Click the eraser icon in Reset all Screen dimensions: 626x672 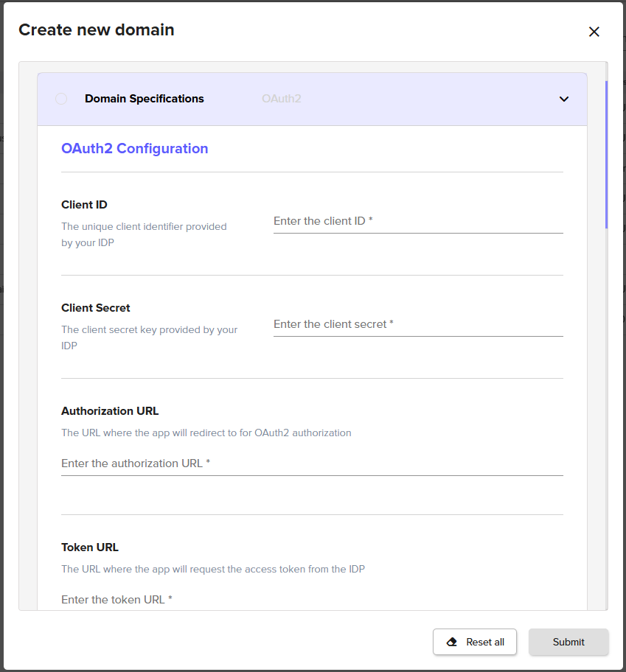coord(452,642)
